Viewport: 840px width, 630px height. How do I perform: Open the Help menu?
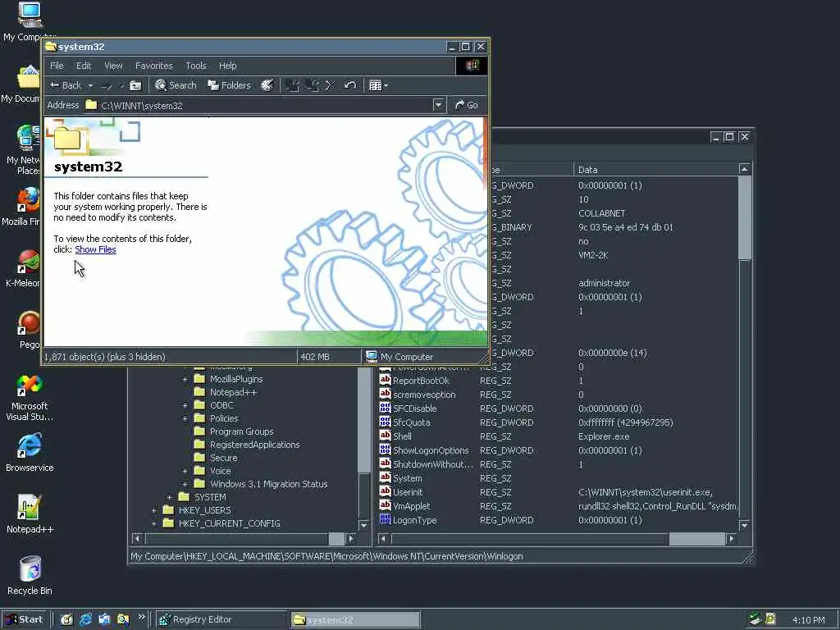pyautogui.click(x=228, y=66)
